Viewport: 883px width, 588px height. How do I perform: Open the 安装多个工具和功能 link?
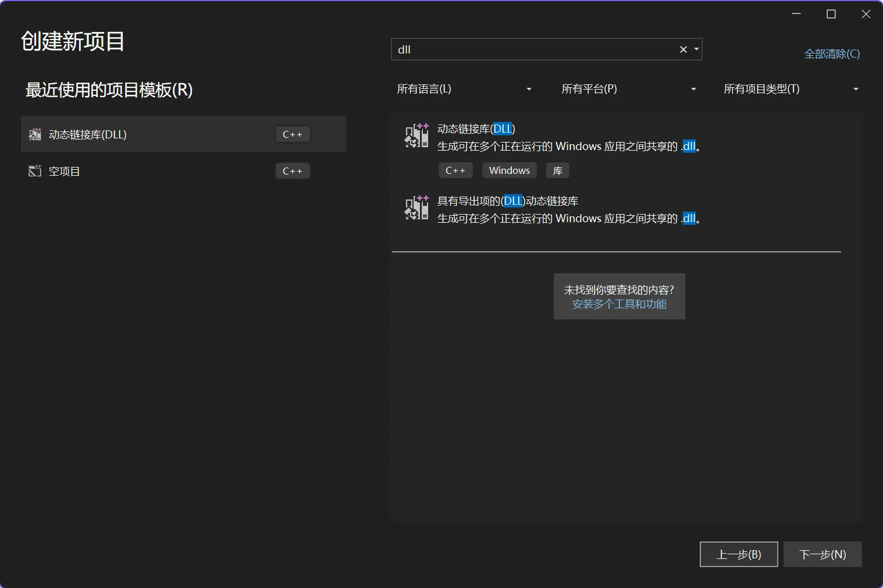click(619, 304)
